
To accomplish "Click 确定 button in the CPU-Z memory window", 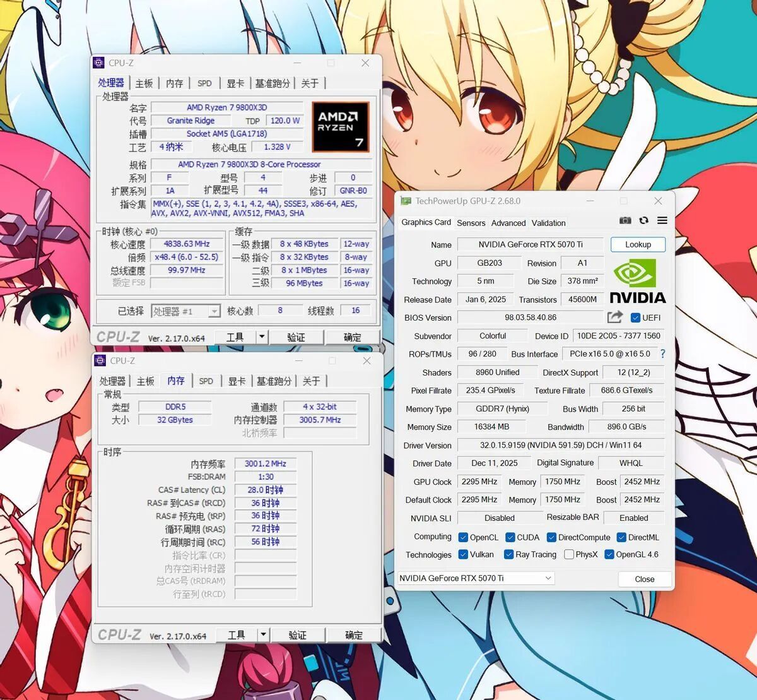I will (354, 635).
